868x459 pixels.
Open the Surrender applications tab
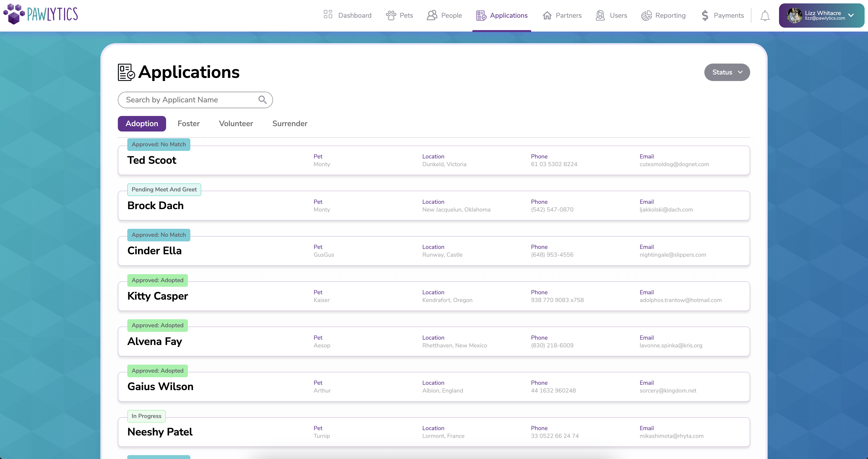pos(289,123)
